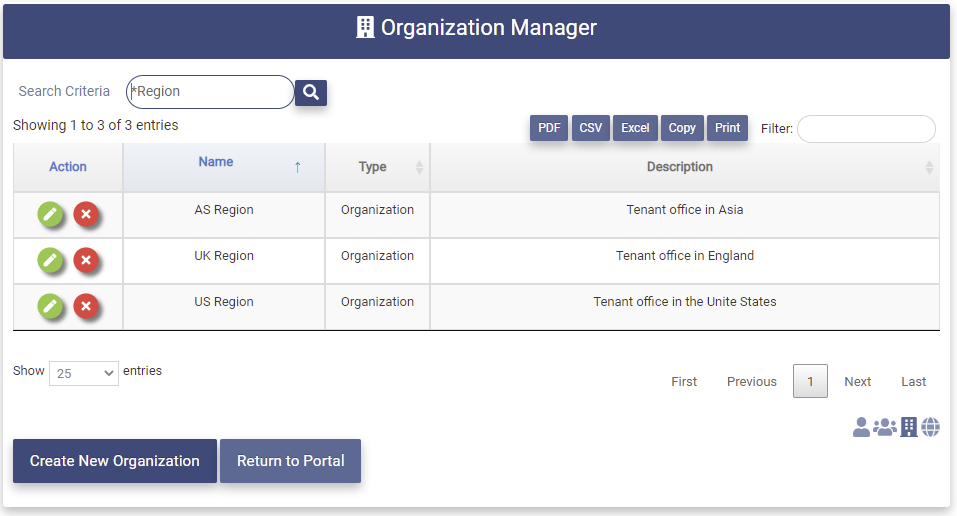Click Return to Portal button
This screenshot has width=957, height=516.
tap(291, 461)
